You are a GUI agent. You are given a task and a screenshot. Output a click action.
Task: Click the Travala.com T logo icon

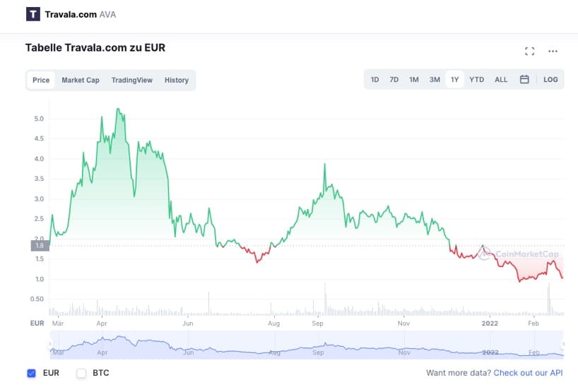[33, 14]
